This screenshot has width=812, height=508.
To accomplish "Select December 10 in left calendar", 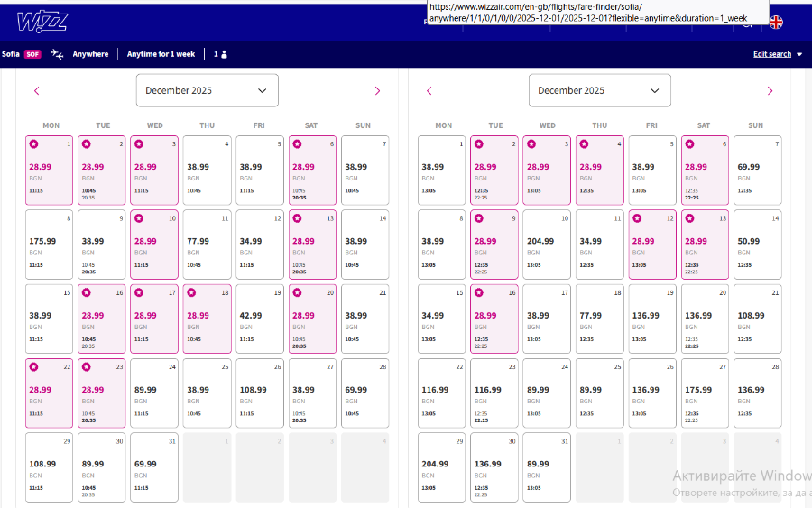I will (154, 245).
